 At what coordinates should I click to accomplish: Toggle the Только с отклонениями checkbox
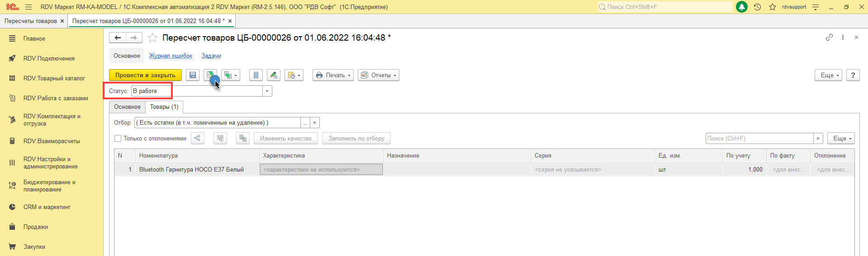[118, 139]
